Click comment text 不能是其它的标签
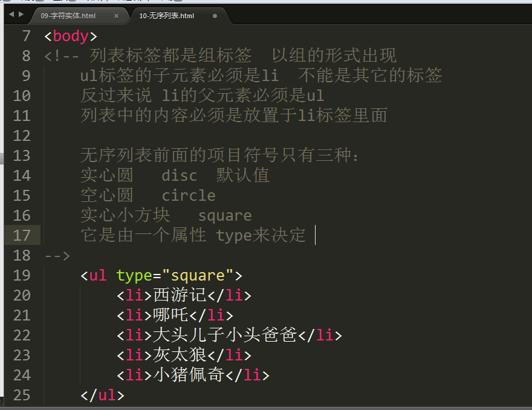 click(x=370, y=76)
